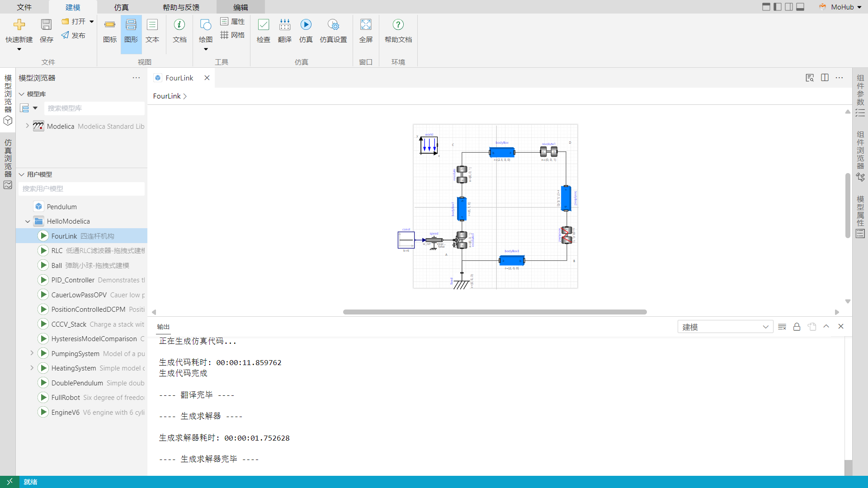Expand the 快速新建 dropdown arrow

[x=19, y=49]
